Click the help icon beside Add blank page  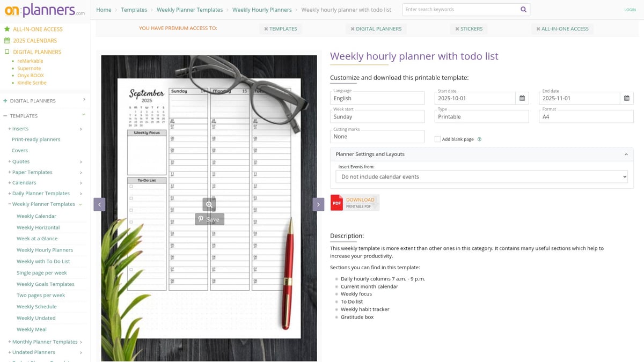tap(479, 139)
